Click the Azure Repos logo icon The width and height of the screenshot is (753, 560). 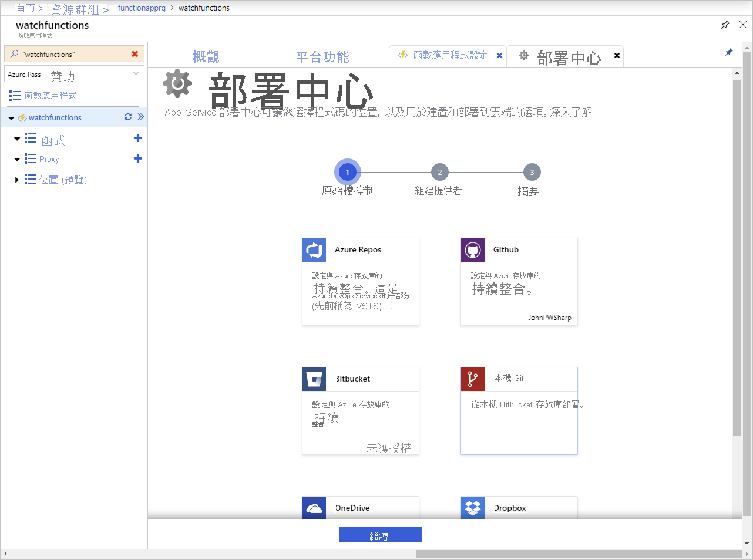(x=314, y=250)
